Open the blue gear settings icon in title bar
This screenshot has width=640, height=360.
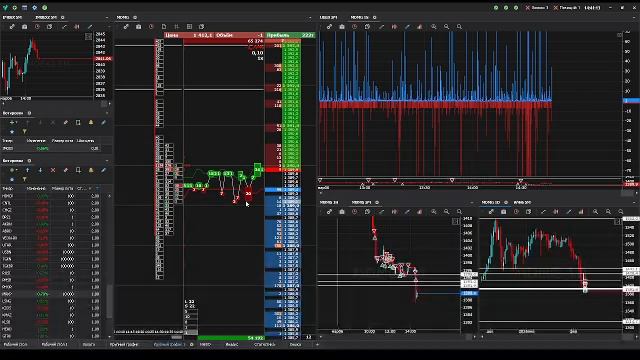35,8
